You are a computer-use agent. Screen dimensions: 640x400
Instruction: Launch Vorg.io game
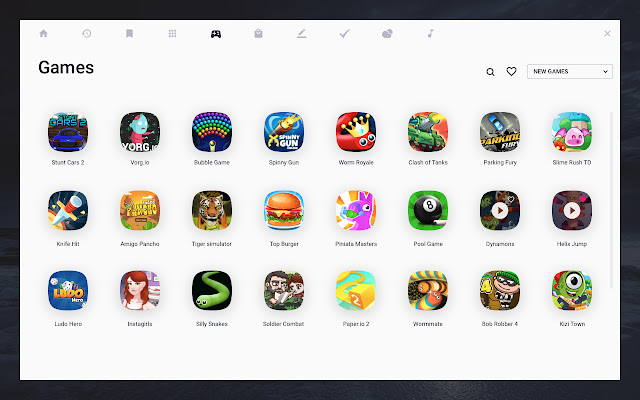[x=140, y=132]
